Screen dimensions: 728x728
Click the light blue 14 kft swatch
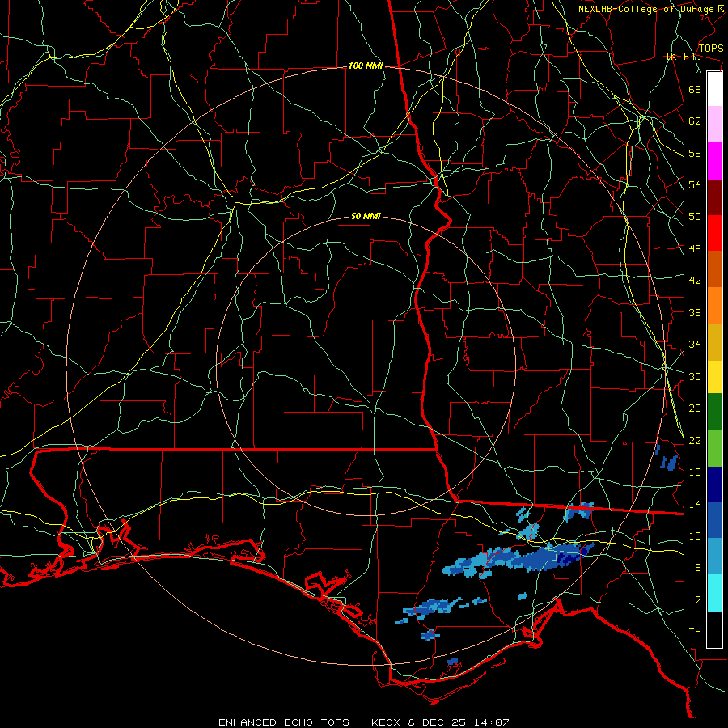(x=714, y=557)
